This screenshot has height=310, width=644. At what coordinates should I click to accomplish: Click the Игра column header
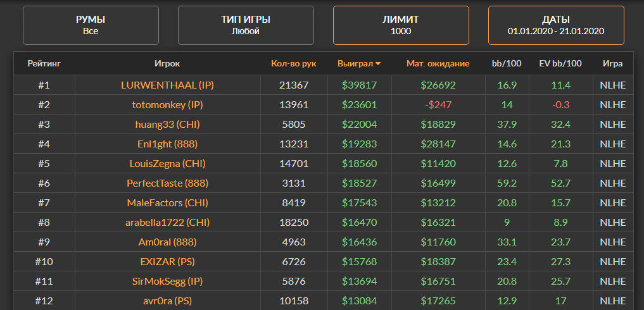pos(613,64)
